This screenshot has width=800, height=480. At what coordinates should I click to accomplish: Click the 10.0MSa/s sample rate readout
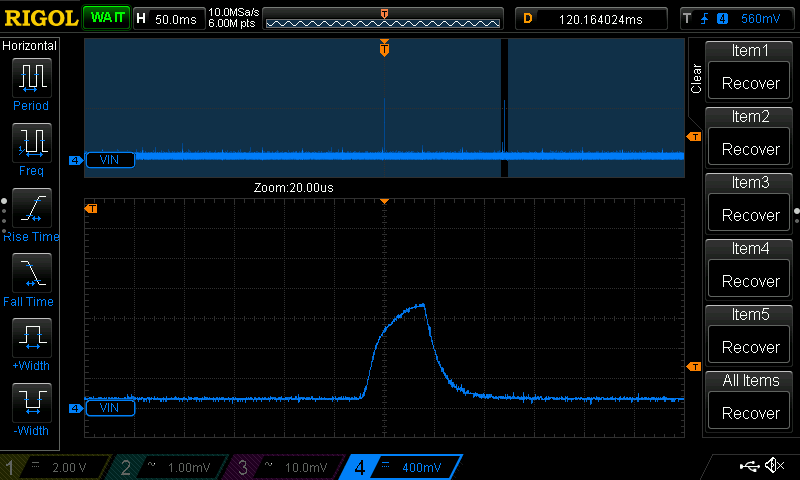coord(234,12)
